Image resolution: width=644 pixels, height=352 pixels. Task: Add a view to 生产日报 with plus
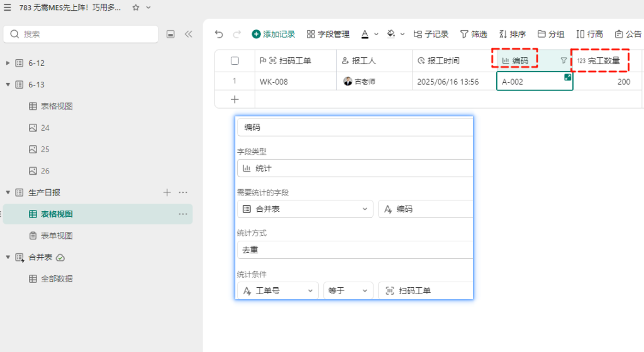(167, 192)
